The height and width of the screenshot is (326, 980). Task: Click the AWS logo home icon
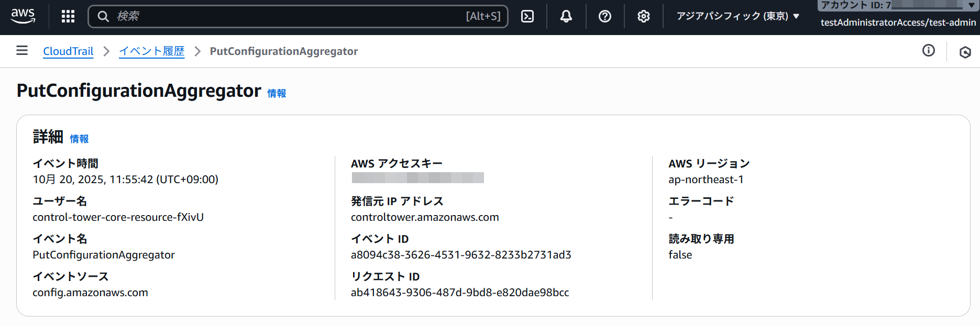click(x=23, y=16)
